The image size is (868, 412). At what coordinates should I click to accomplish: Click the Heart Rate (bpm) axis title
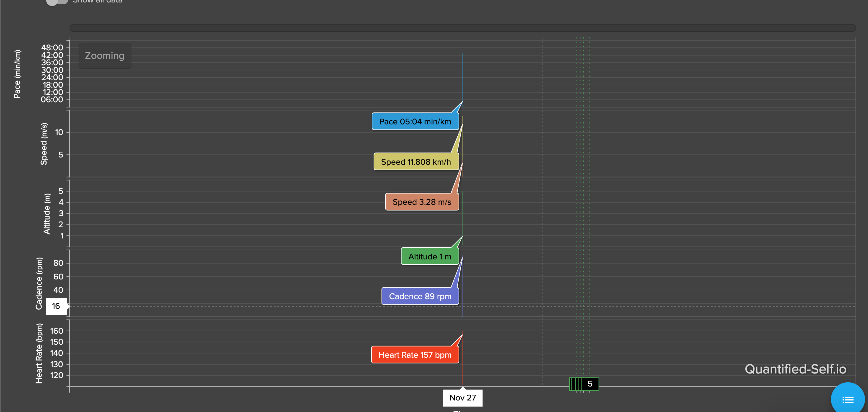tap(39, 353)
